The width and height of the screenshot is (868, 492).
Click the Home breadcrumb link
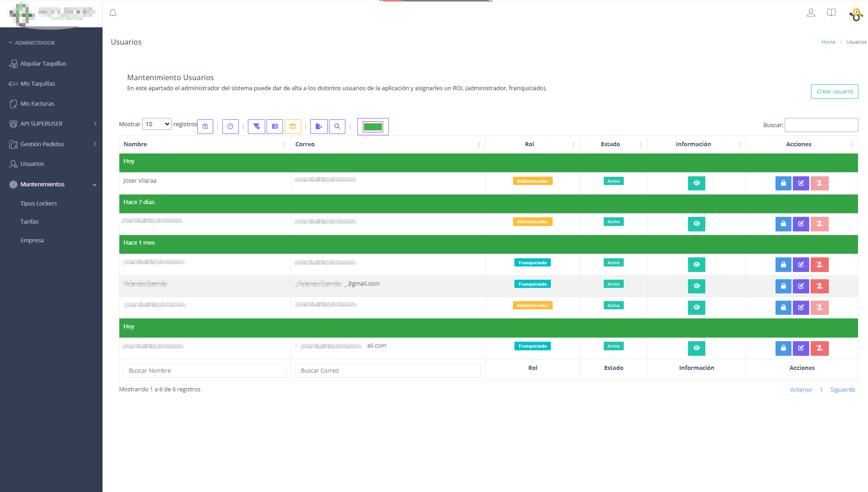tap(828, 42)
